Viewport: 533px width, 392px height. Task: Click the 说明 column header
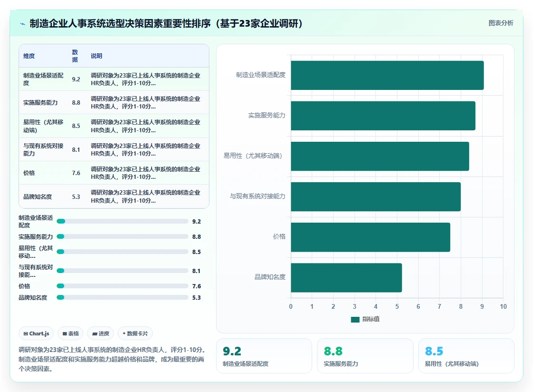[x=96, y=56]
